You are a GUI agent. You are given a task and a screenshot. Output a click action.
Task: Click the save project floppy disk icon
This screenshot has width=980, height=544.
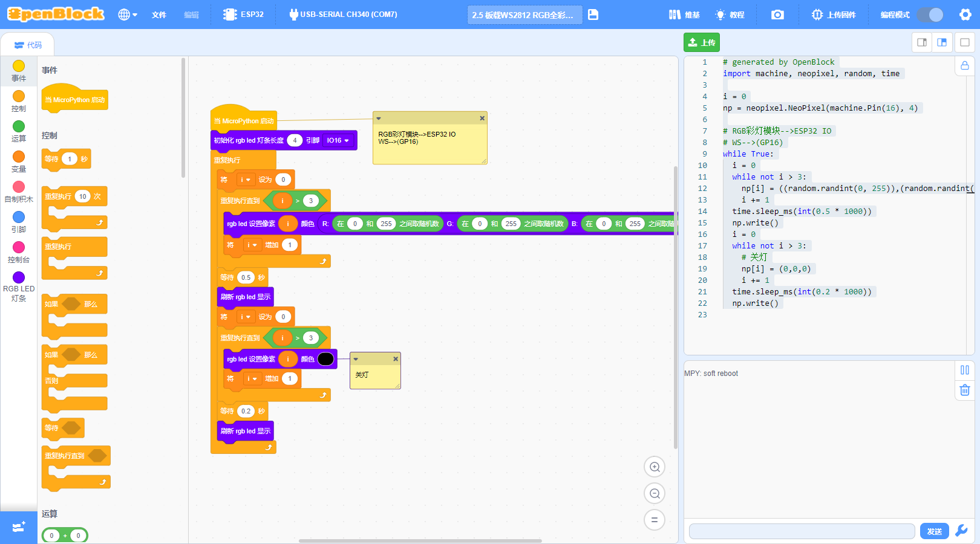click(593, 15)
